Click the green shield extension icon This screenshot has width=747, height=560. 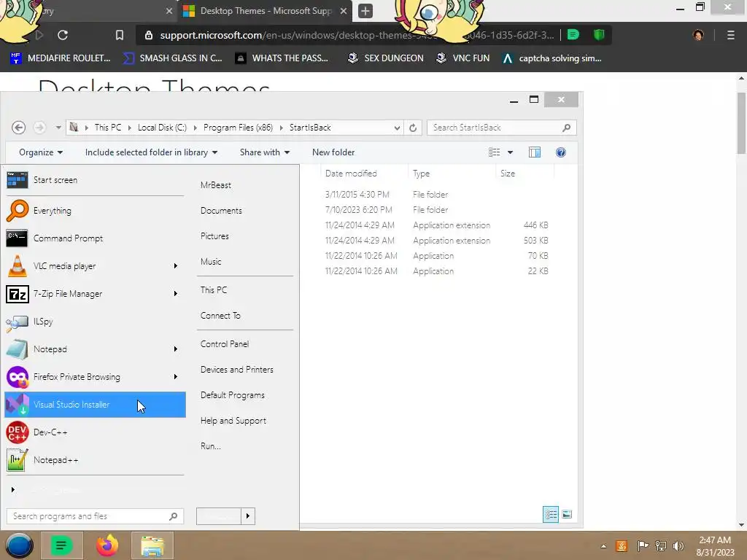pyautogui.click(x=599, y=34)
